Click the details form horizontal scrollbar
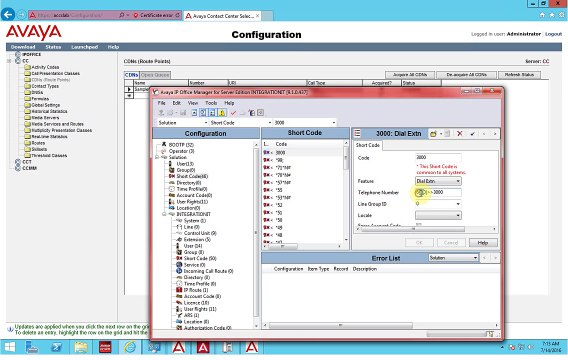The height and width of the screenshot is (360, 568). [426, 229]
